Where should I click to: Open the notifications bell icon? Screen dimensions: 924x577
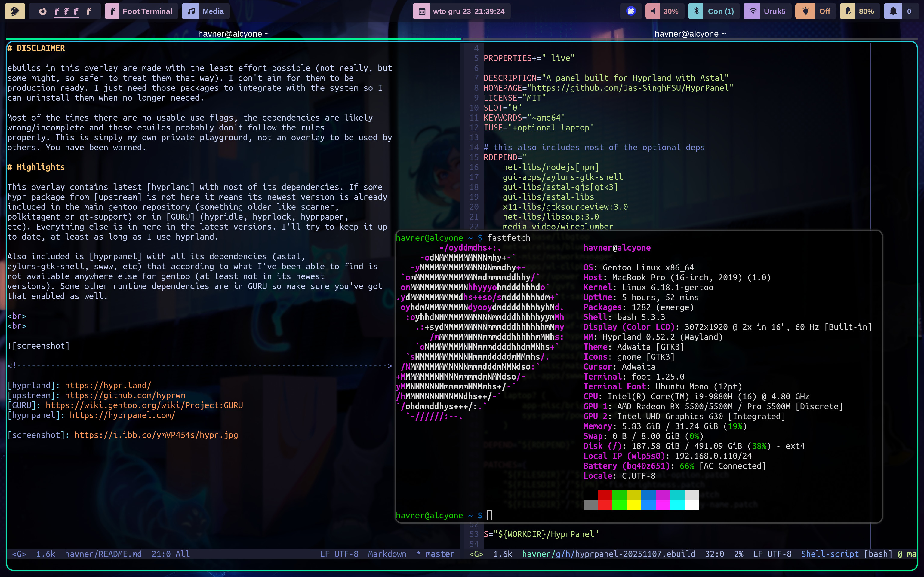[893, 11]
